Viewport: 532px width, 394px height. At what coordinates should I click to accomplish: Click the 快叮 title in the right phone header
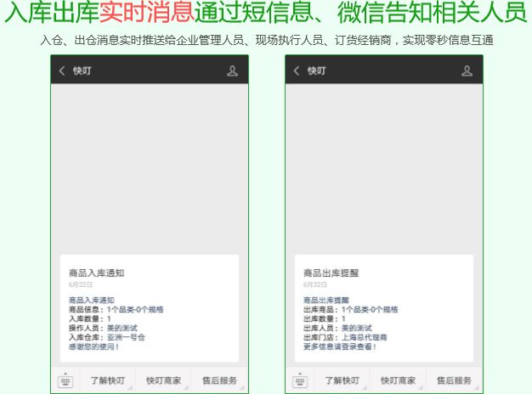(316, 71)
